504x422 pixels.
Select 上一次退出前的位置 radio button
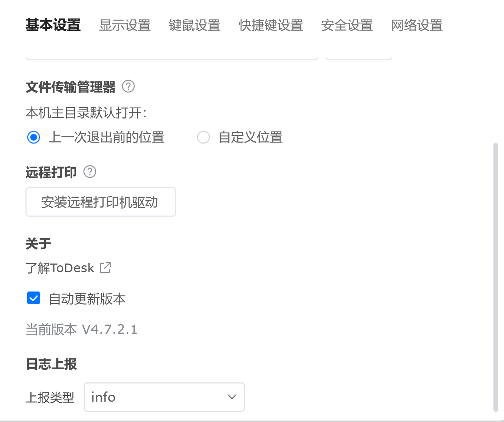click(34, 137)
